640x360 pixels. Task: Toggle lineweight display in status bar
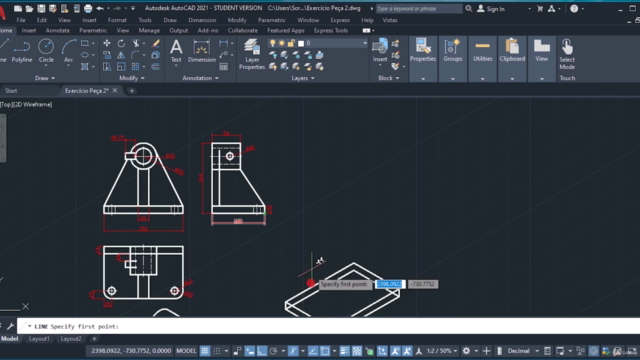344,351
